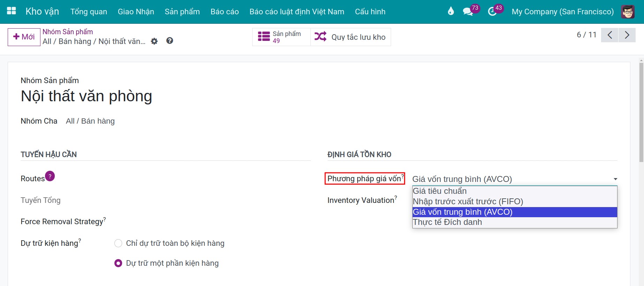Click the vertical scrollbar on the right
644x286 pixels.
[641, 112]
